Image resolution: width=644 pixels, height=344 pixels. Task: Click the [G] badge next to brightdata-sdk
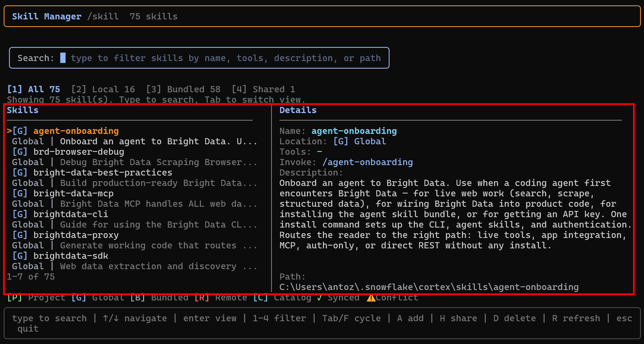pyautogui.click(x=20, y=256)
